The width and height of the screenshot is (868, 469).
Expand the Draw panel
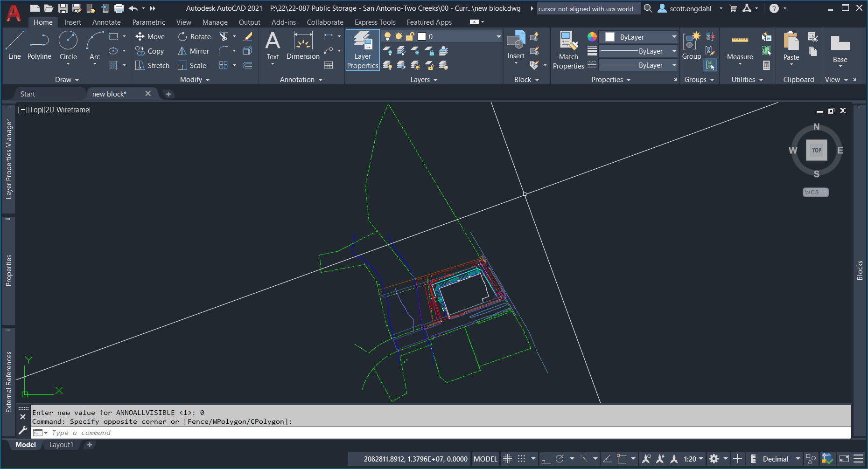pyautogui.click(x=67, y=79)
